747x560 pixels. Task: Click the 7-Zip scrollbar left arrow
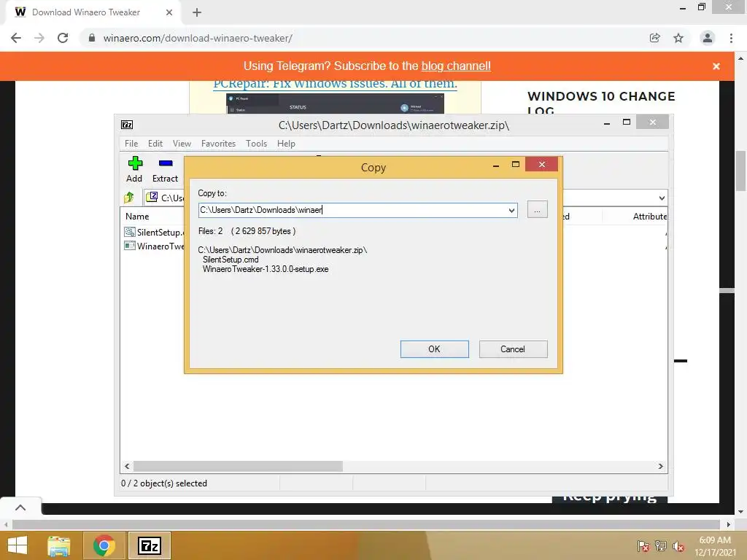[127, 466]
